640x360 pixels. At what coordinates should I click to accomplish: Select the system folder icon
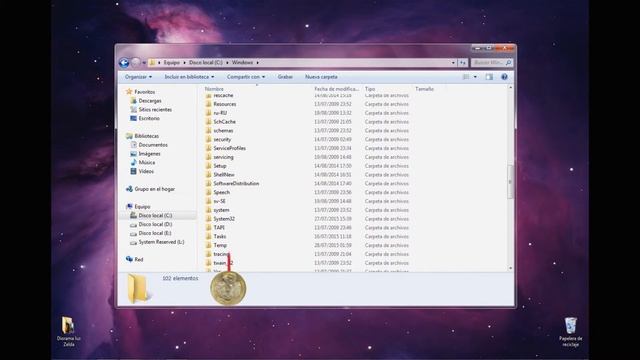coord(209,210)
